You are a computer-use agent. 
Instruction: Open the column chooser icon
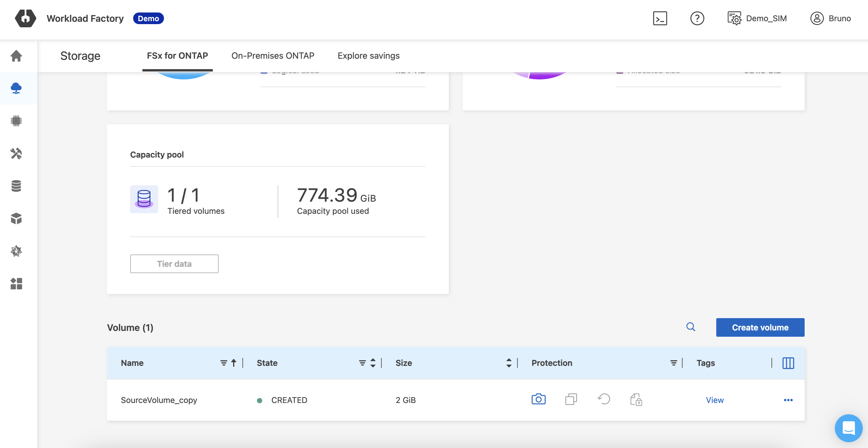(x=788, y=363)
